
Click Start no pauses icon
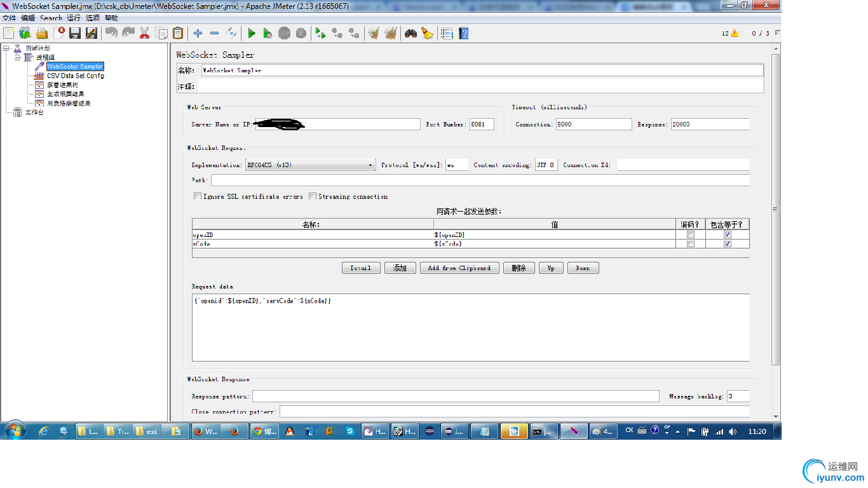click(268, 33)
